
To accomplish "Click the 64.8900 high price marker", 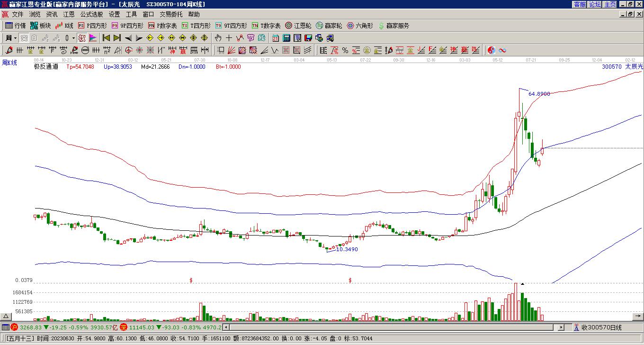I will coord(539,94).
